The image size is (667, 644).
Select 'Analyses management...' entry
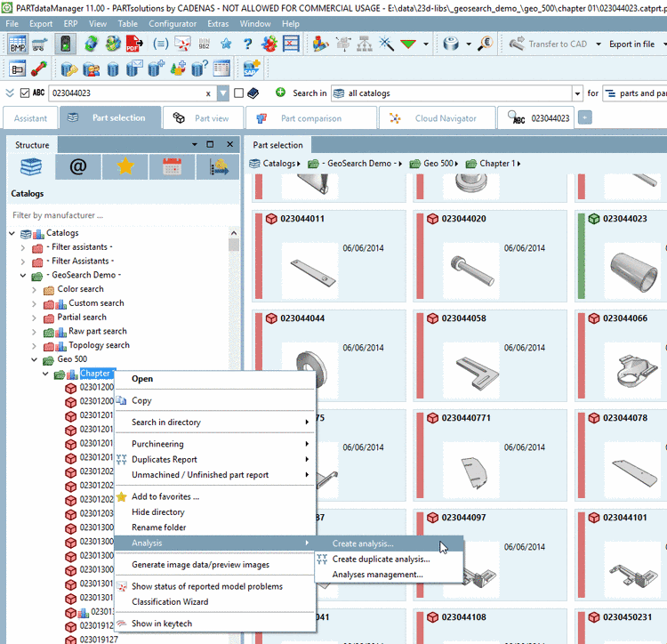389,575
